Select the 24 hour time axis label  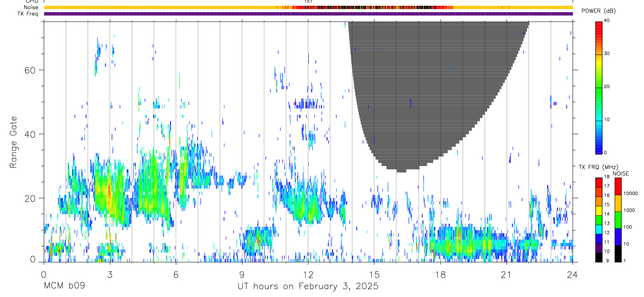click(x=573, y=274)
